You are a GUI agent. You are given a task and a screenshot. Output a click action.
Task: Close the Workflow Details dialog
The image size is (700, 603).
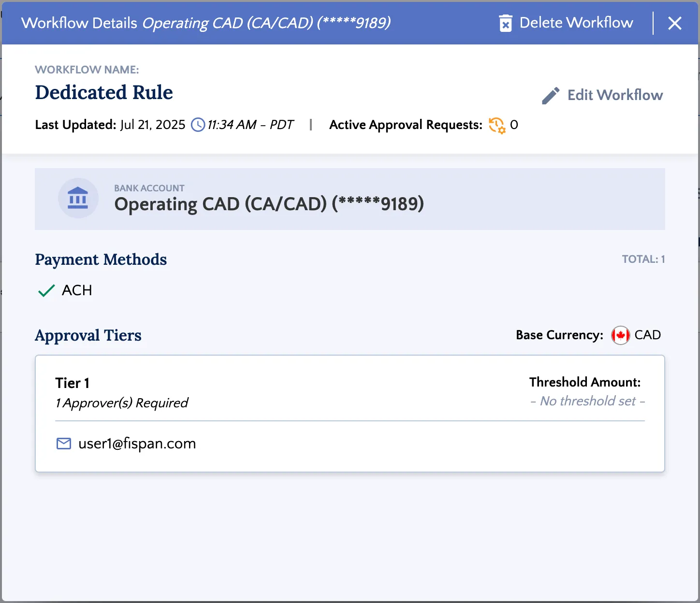[x=675, y=23]
